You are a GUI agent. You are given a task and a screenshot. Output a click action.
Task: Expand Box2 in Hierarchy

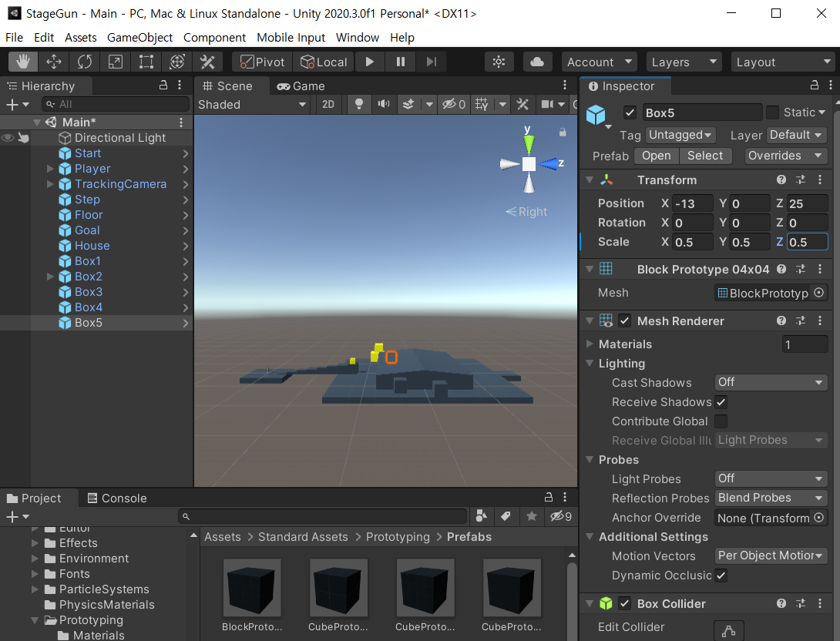click(50, 277)
